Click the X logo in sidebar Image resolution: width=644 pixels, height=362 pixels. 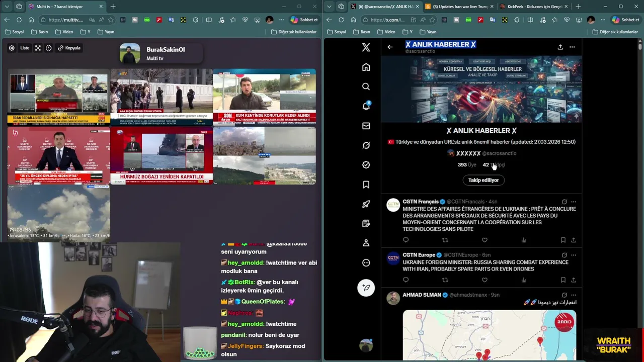(366, 47)
